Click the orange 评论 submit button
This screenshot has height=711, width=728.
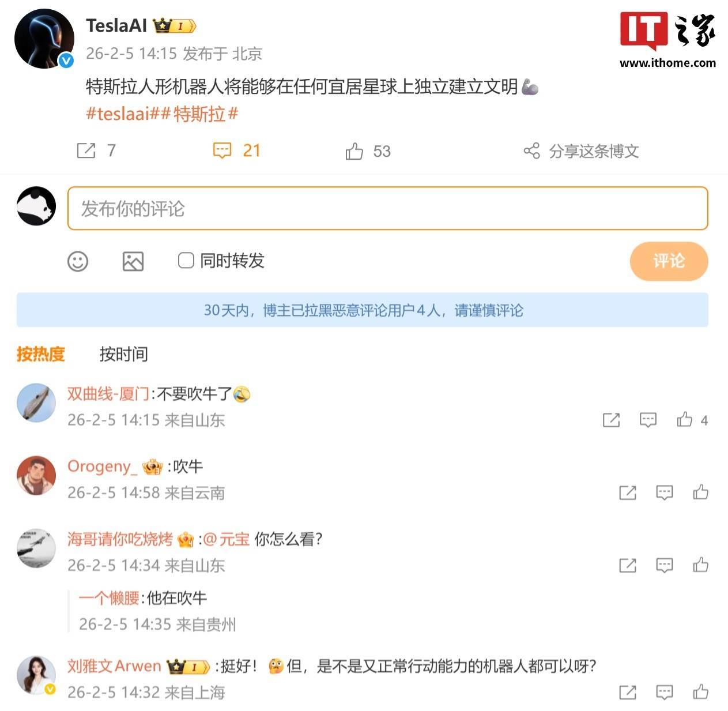(669, 261)
